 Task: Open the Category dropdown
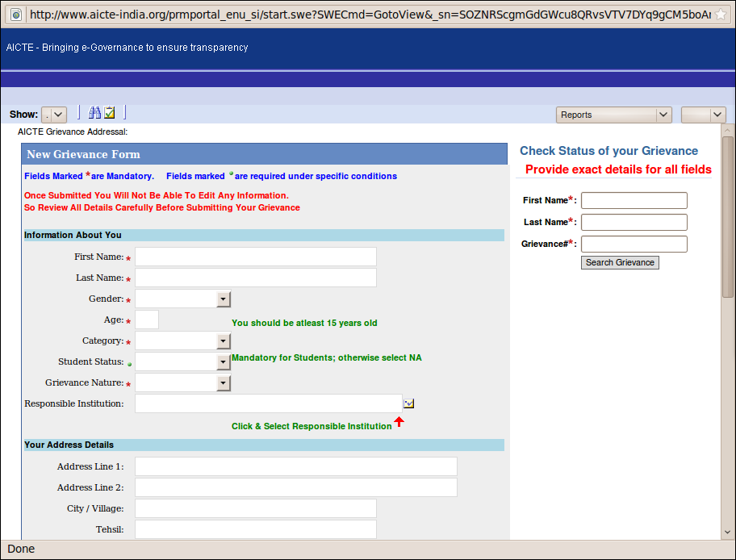[224, 341]
